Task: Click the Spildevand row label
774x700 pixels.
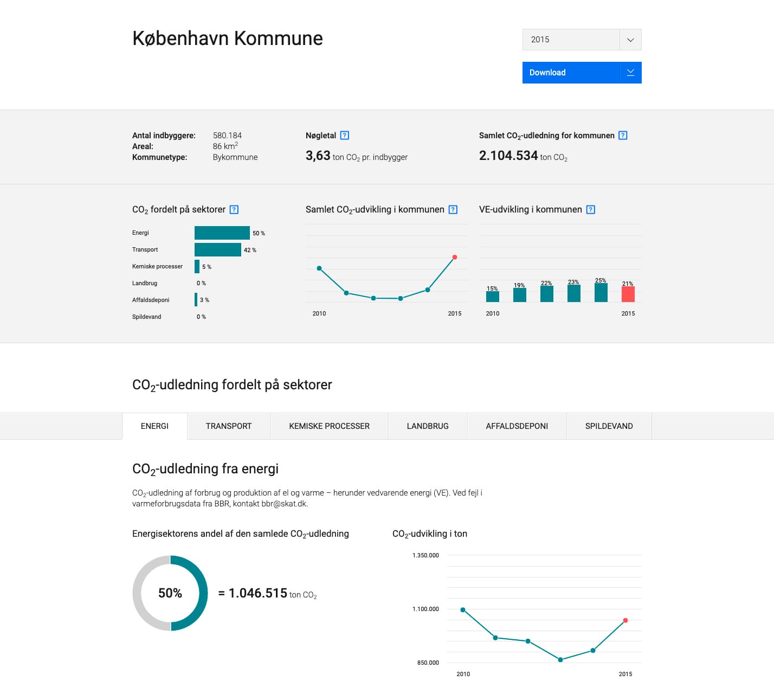Action: pos(147,317)
